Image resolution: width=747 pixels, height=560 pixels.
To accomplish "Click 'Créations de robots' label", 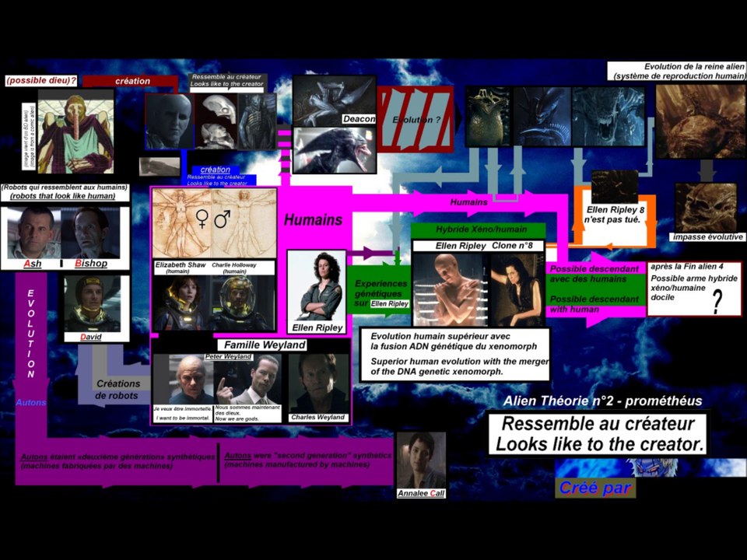I will pyautogui.click(x=117, y=390).
